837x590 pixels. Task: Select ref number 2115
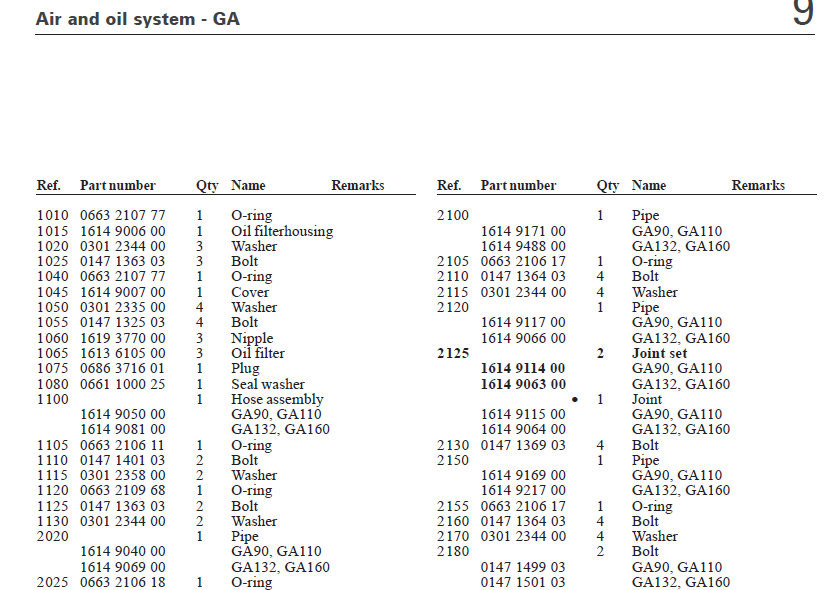point(453,292)
